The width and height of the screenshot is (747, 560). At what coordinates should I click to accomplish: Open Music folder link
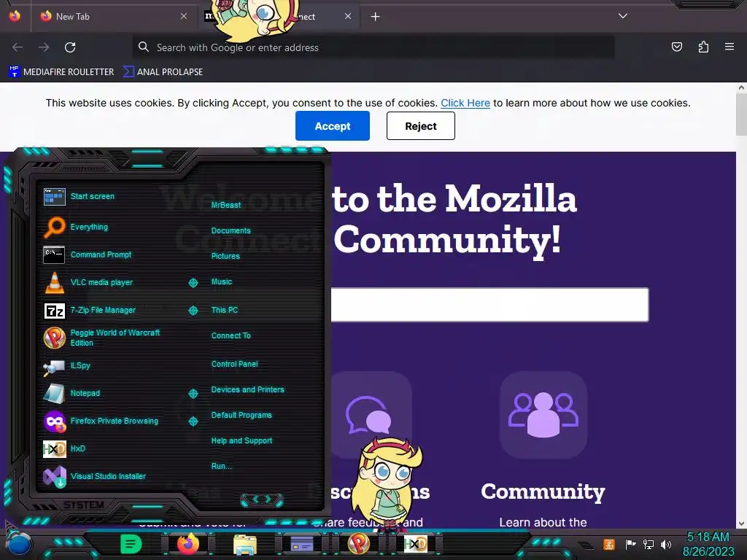[x=222, y=282]
